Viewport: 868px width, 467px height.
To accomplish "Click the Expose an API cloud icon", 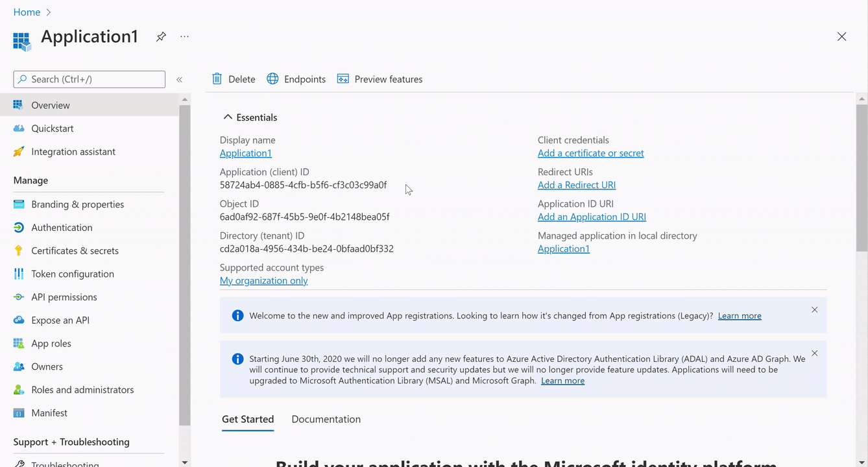I will point(18,320).
